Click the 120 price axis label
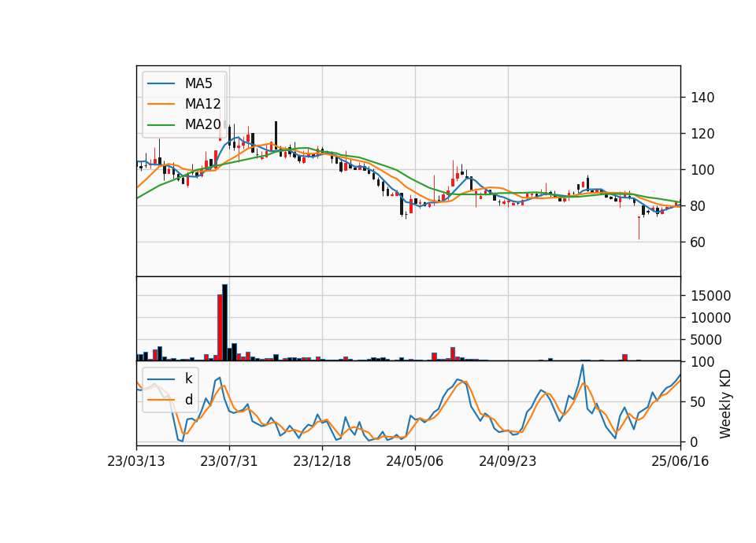The height and width of the screenshot is (543, 756). 702,134
